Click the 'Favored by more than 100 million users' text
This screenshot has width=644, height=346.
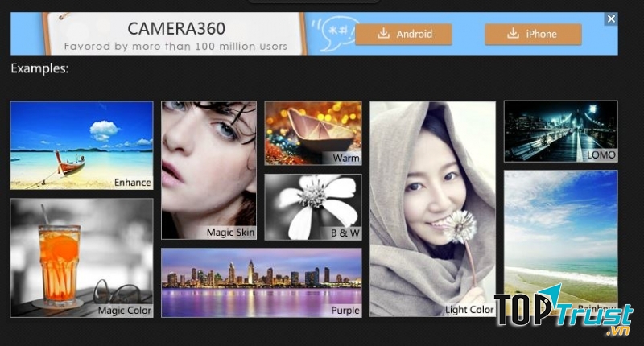(175, 47)
